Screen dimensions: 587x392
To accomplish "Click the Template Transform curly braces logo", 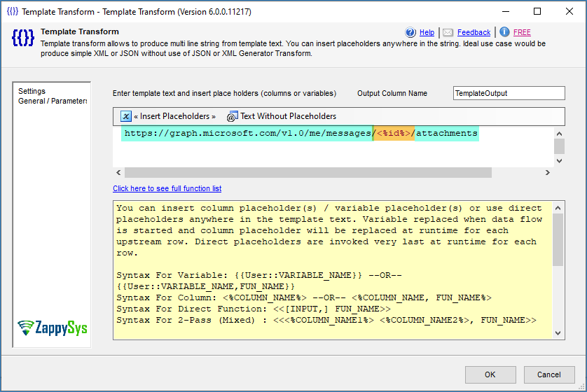I will (22, 39).
